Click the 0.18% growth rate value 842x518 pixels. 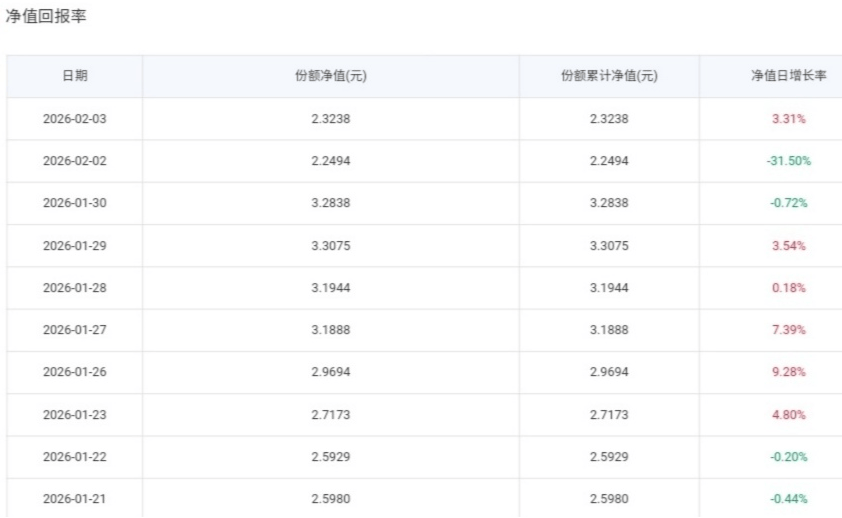pyautogui.click(x=789, y=288)
